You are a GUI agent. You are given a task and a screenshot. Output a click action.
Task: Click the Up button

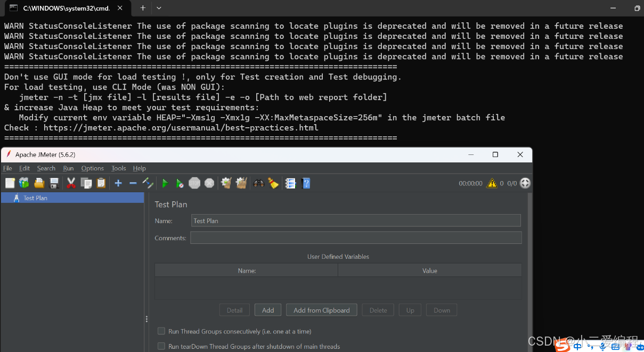[x=410, y=310]
